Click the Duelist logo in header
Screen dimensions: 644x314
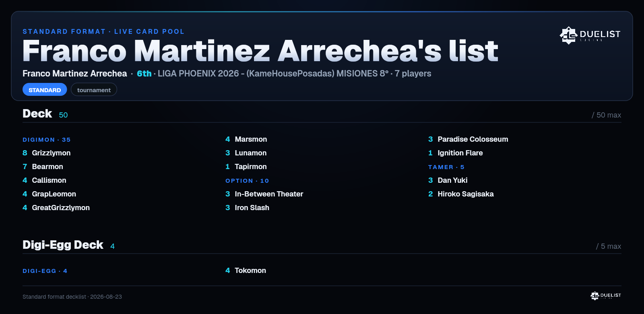click(590, 35)
